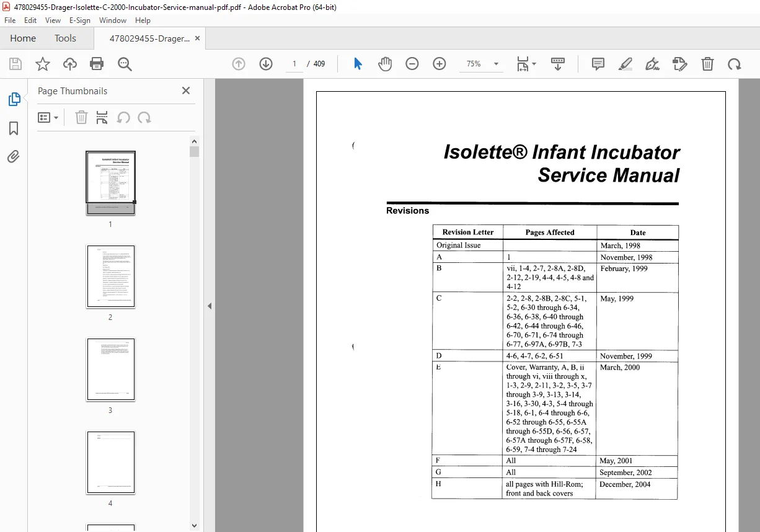Open the thumbnails options dropdown

(48, 117)
